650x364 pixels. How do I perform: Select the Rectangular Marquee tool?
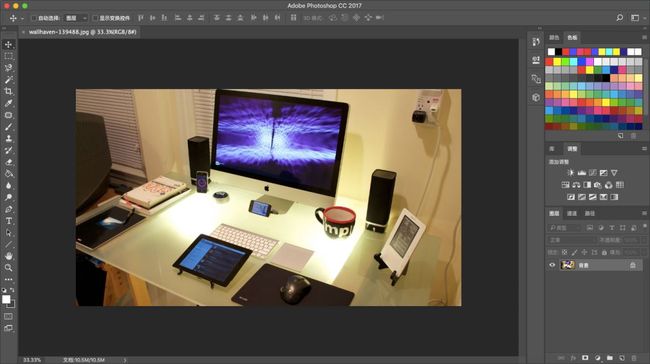point(8,56)
